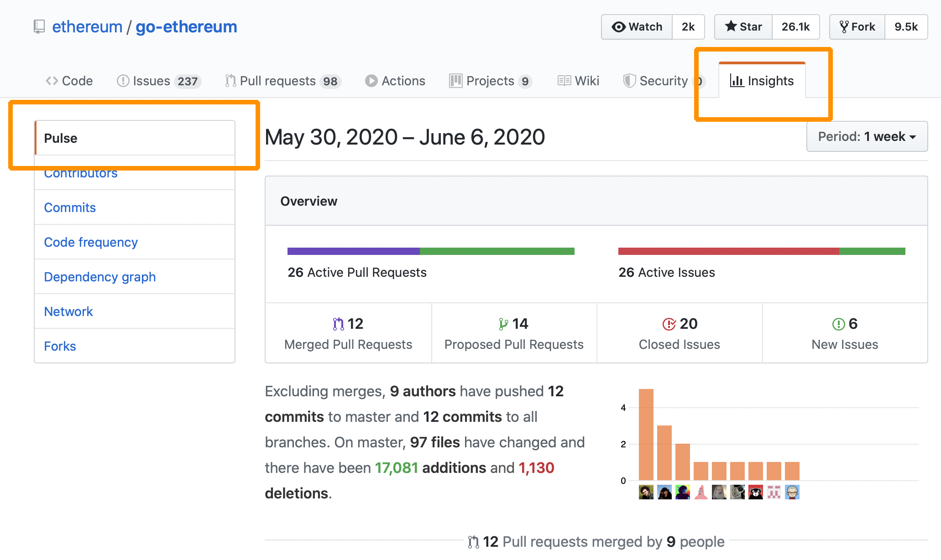Open Dependency graph in the sidebar
The width and height of the screenshot is (941, 560).
[135, 277]
